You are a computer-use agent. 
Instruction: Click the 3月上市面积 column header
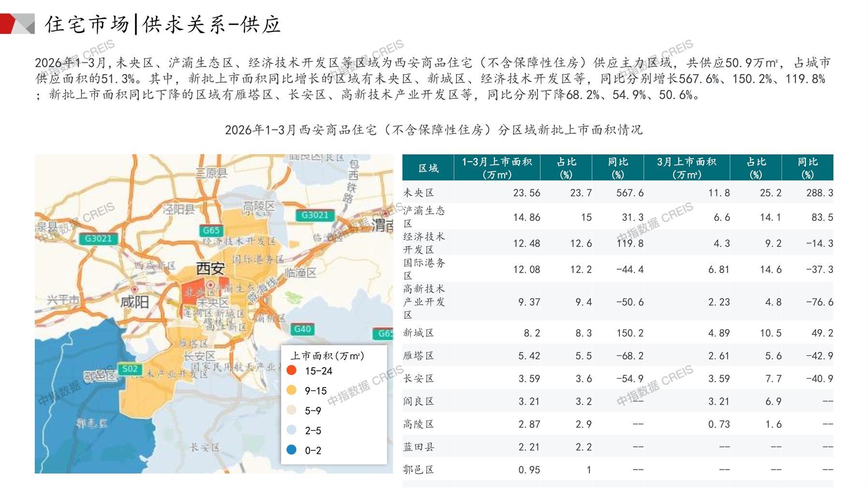pyautogui.click(x=686, y=168)
